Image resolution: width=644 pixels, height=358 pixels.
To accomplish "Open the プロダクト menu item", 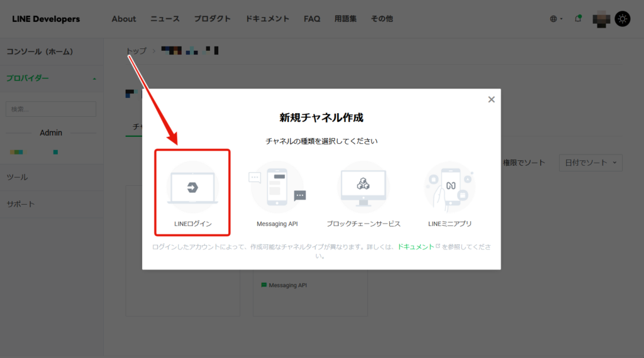I will click(x=213, y=19).
